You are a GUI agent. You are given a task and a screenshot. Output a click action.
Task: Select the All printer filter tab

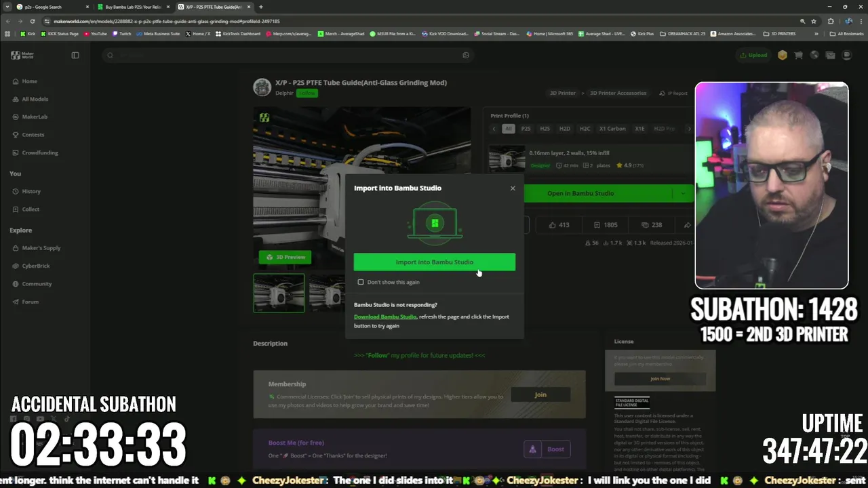tap(509, 129)
